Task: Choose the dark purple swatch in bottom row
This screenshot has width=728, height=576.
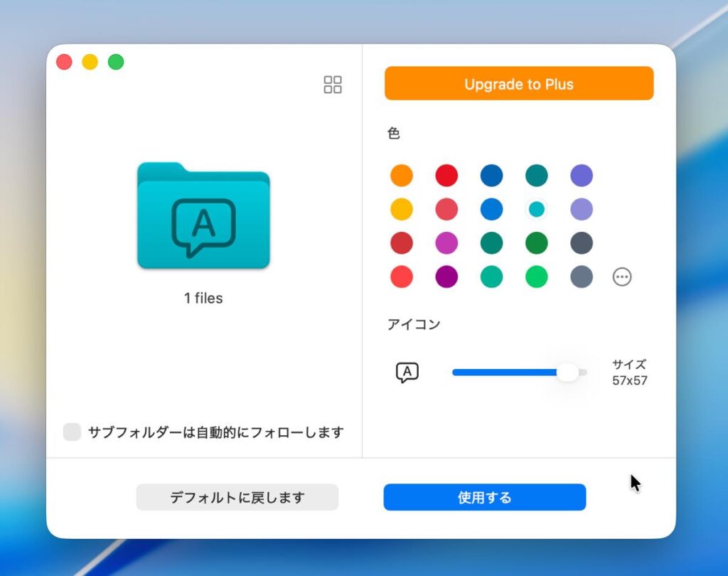Action: tap(446, 277)
